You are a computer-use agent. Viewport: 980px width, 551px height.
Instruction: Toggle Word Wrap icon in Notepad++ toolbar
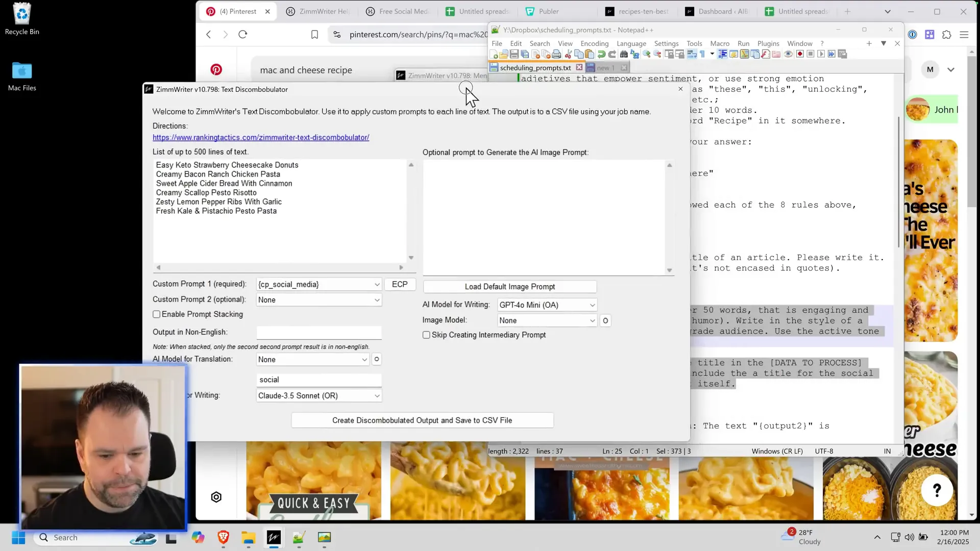692,54
